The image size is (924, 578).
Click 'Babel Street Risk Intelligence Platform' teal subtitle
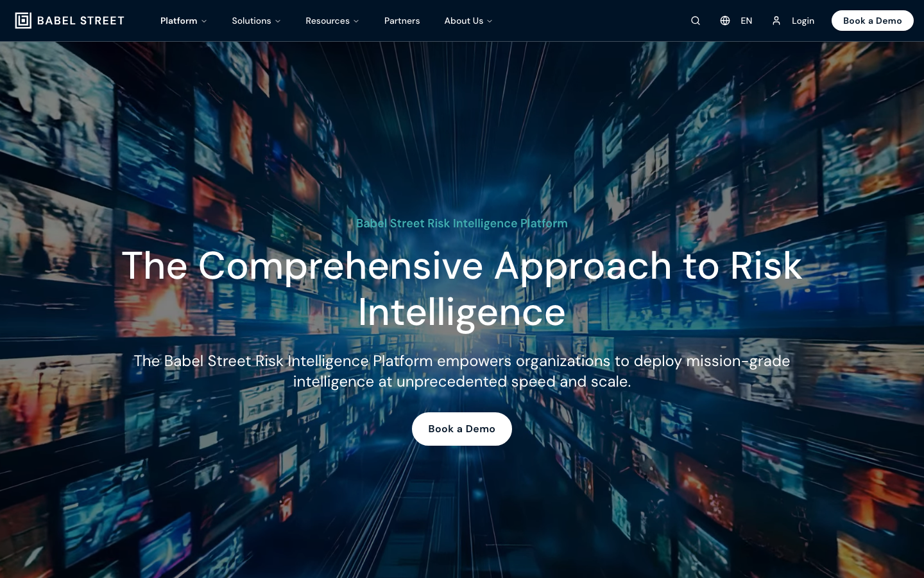462,223
